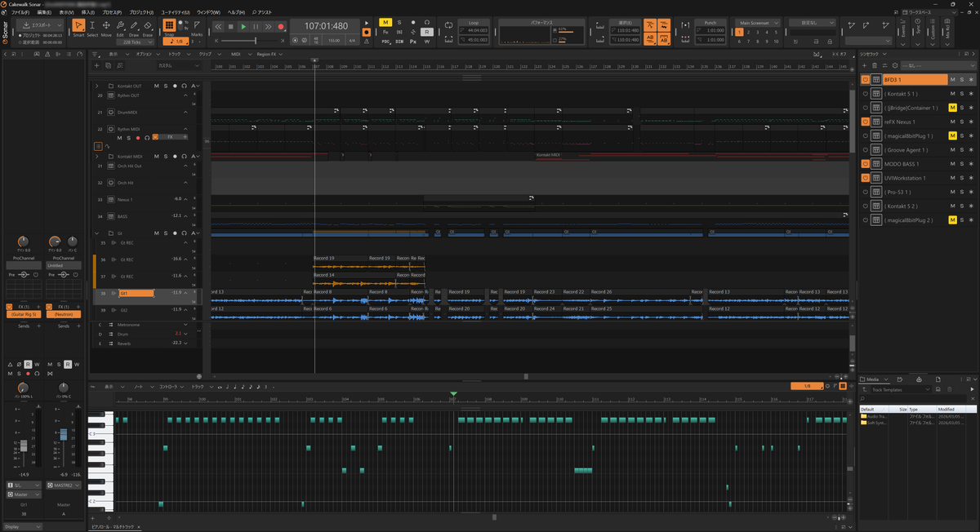Freeze the reFX Nexus 1 synth snowflake icon

point(971,122)
